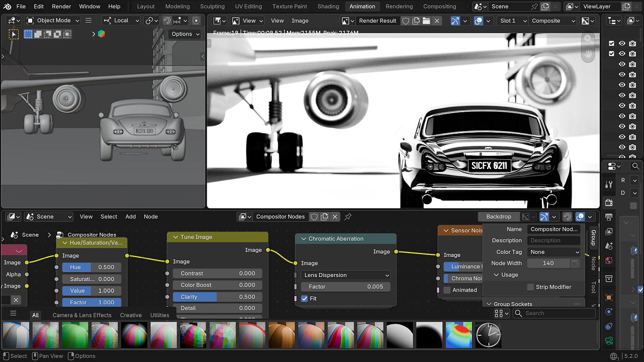Open the Lens Dispersion type dropdown
The width and height of the screenshot is (644, 362).
point(346,275)
